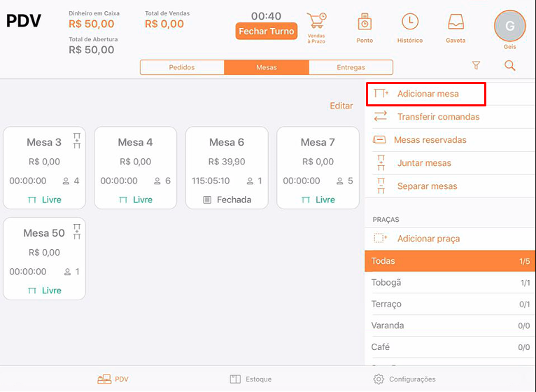This screenshot has width=536, height=392.
Task: Open Estoque section in bottom navigation
Action: pos(251,379)
